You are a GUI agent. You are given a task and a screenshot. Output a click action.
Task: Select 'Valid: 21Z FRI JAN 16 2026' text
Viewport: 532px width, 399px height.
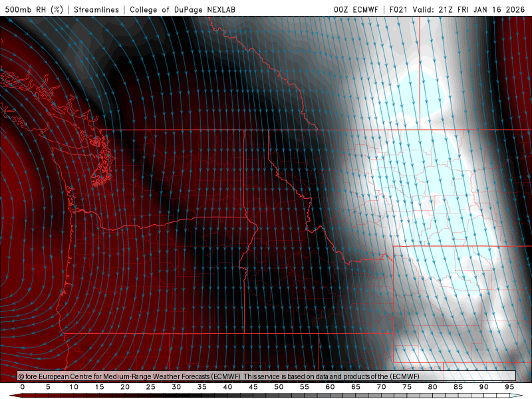coord(469,9)
